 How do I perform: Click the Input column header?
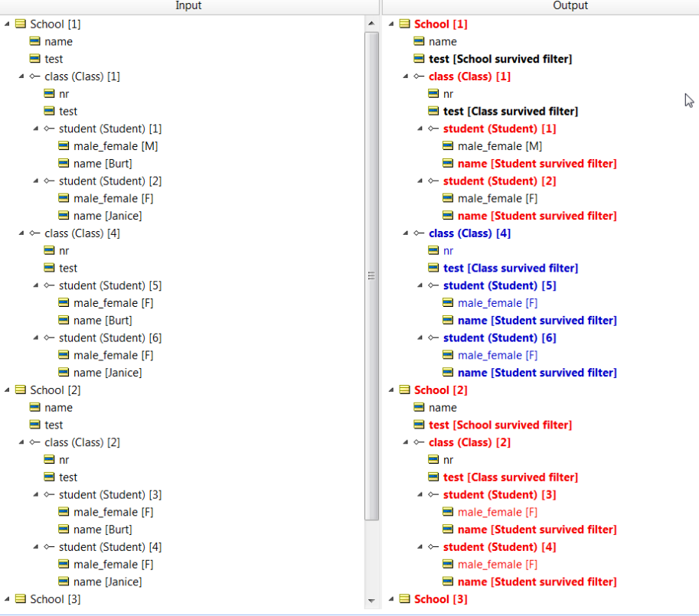click(188, 6)
